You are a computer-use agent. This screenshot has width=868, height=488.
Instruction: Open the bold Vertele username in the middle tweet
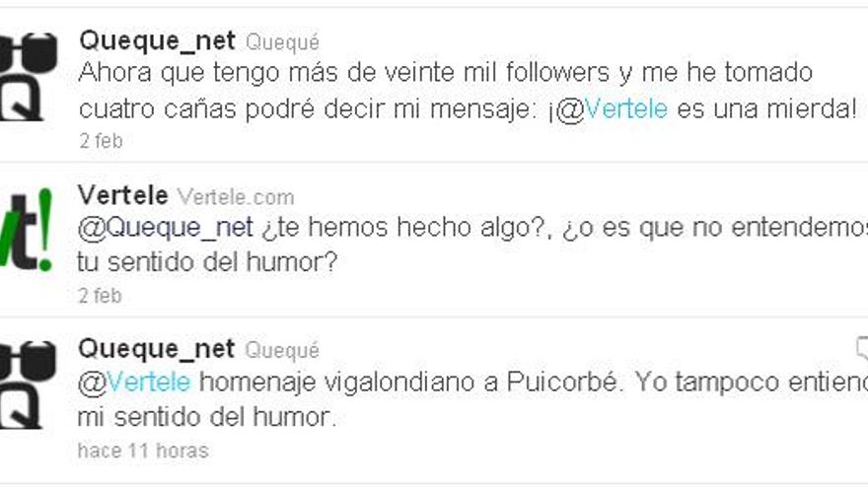click(123, 195)
